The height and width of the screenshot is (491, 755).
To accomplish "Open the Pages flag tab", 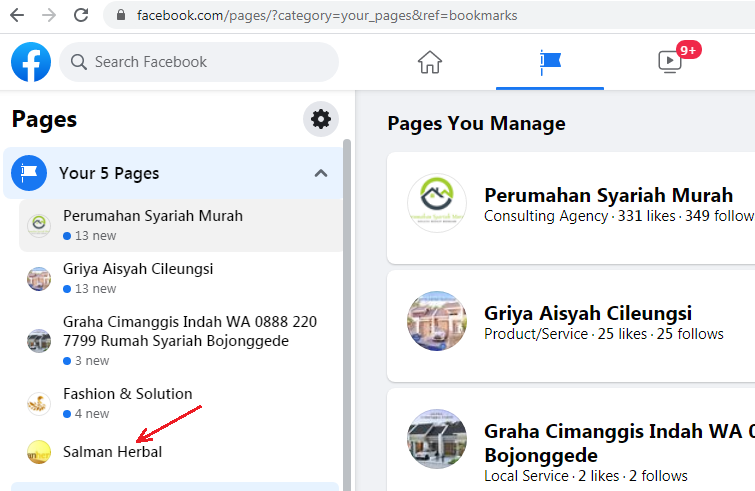I will [x=550, y=62].
